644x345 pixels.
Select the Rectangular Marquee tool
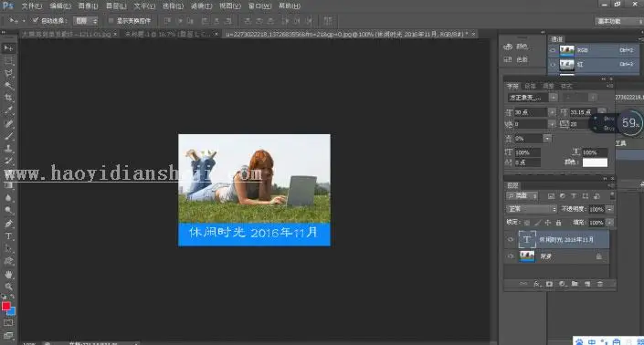(8, 61)
